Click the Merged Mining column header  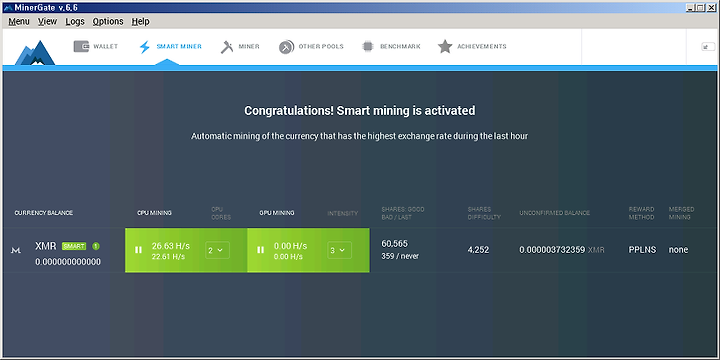coord(681,213)
